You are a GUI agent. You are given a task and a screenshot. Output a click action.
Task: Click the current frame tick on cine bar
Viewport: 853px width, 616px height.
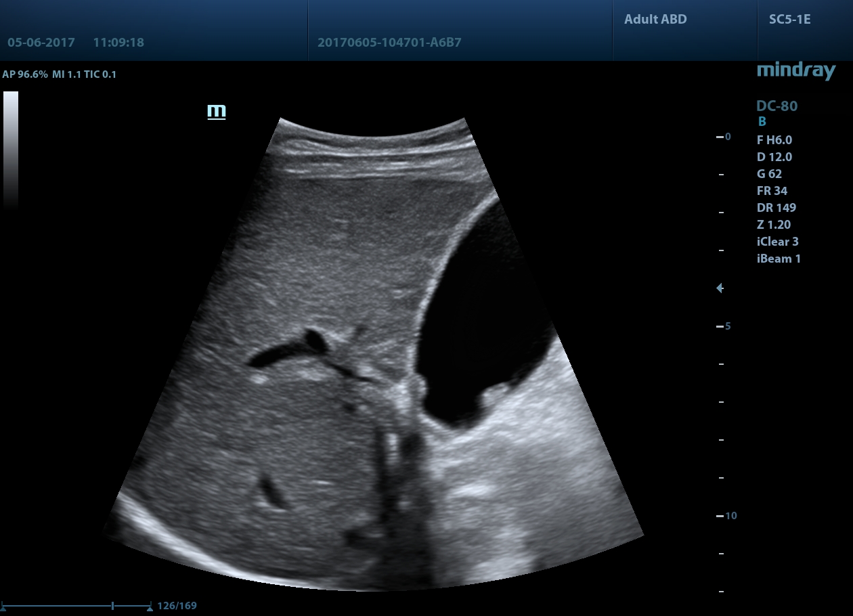pyautogui.click(x=112, y=606)
